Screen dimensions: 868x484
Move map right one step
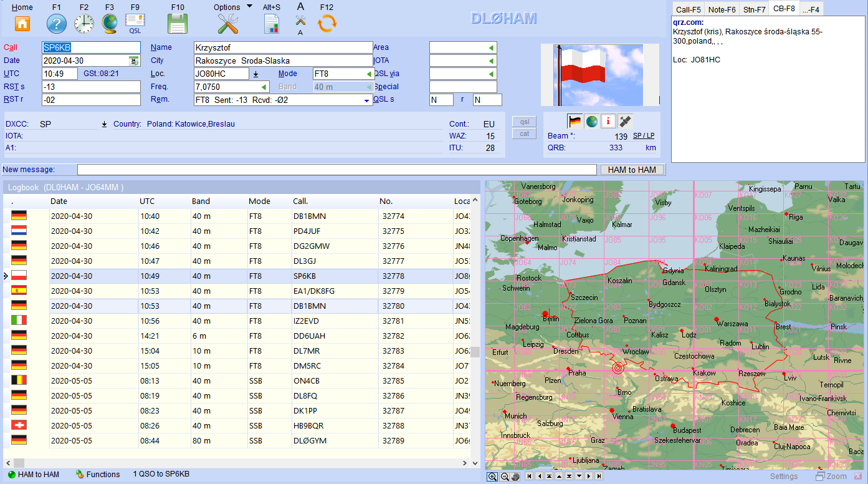[x=589, y=476]
